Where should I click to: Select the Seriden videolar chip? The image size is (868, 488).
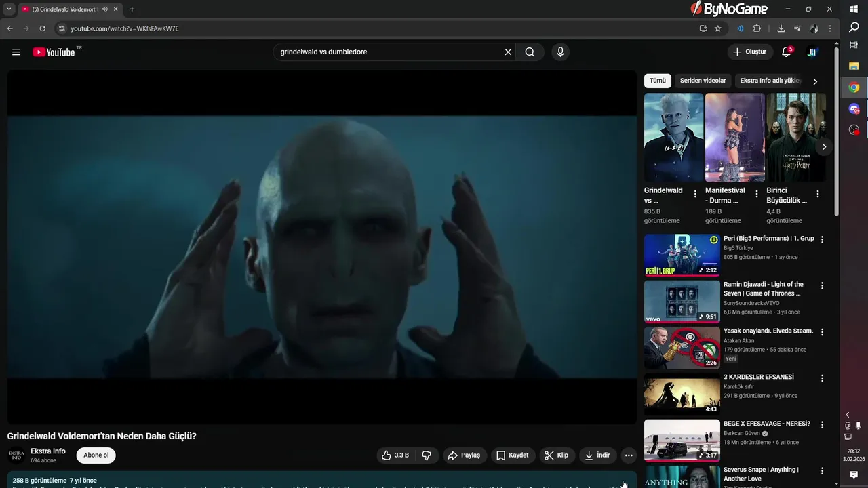[x=703, y=81]
